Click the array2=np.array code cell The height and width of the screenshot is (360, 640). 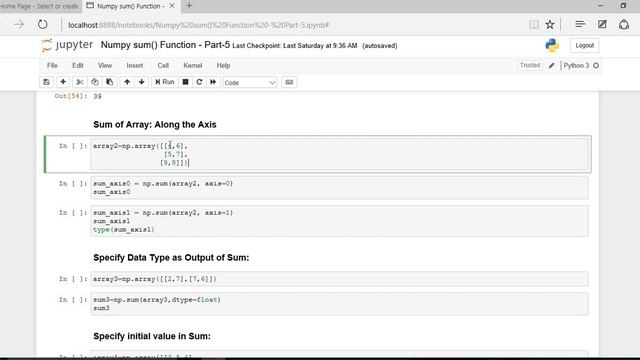point(340,154)
